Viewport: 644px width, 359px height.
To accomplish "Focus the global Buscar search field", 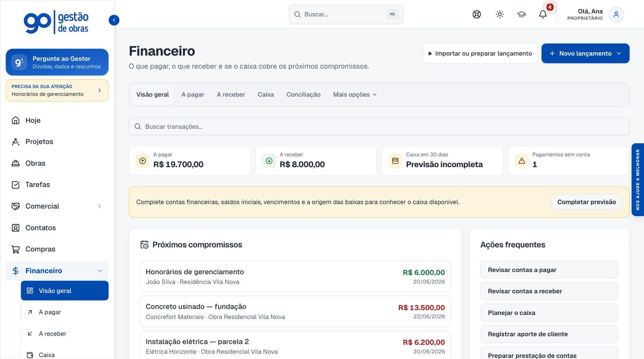I will click(x=346, y=15).
